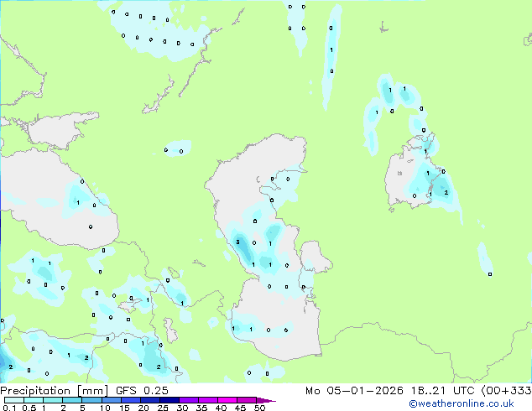Click the 'GFS 0.25' model label
532x411 pixels.
(x=142, y=391)
